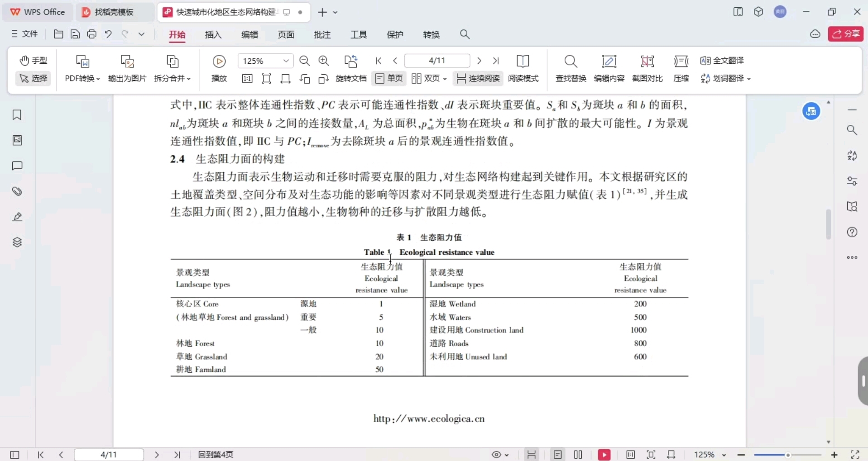Viewport: 868px width, 461px height.
Task: Click the document vertical scrollbar thumb
Action: pos(829,224)
